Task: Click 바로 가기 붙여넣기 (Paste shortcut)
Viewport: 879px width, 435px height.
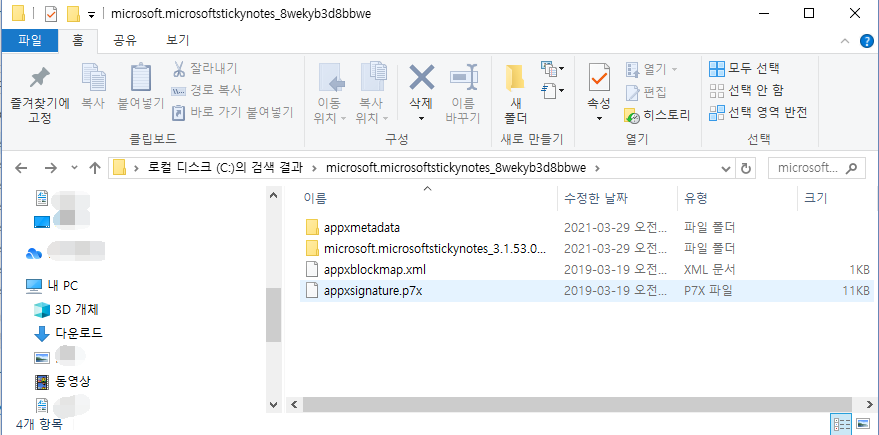Action: [x=232, y=112]
